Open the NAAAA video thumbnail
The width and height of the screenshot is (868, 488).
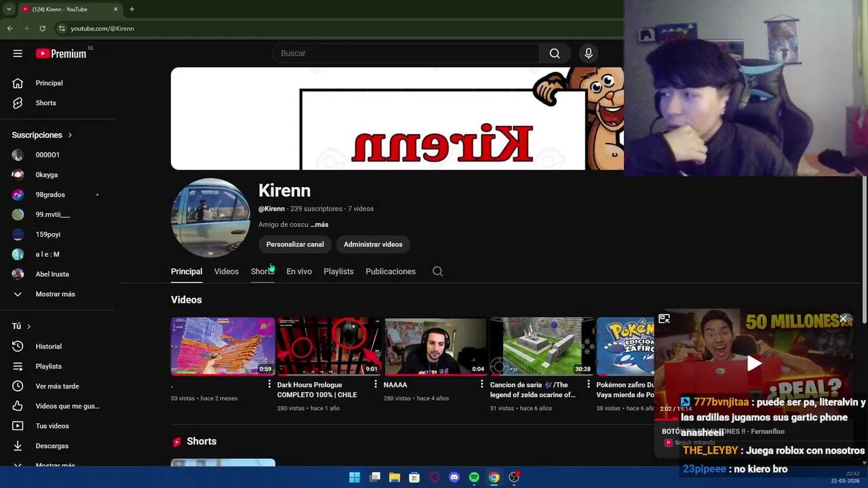pos(435,346)
